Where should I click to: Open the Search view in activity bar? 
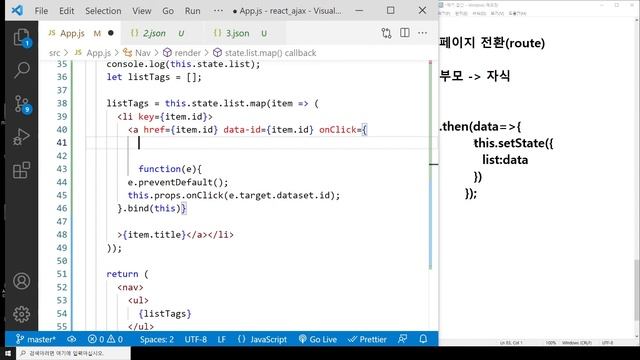click(x=22, y=70)
